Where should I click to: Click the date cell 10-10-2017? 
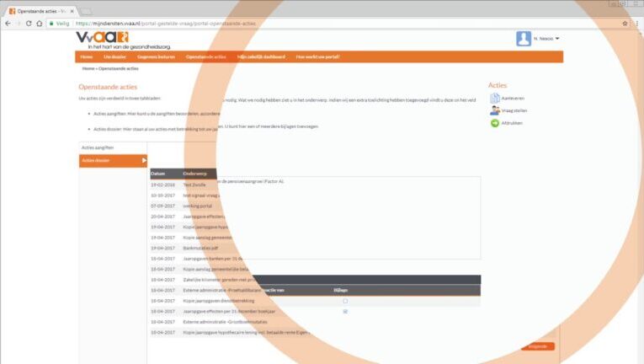click(162, 195)
